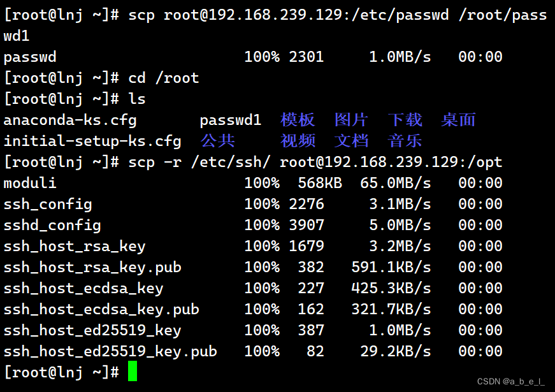This screenshot has width=555, height=392.
Task: Click the 'scp -r /etc/ssh/' command text
Action: click(199, 162)
